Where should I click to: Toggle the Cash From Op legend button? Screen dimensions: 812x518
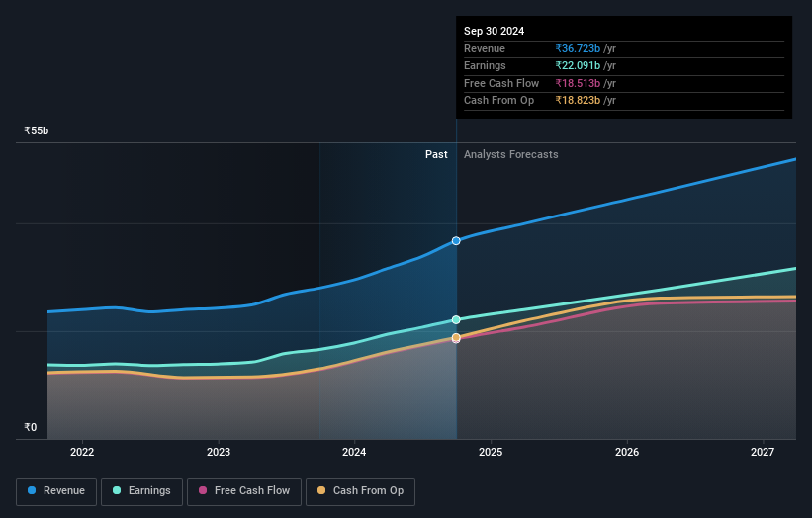(360, 491)
